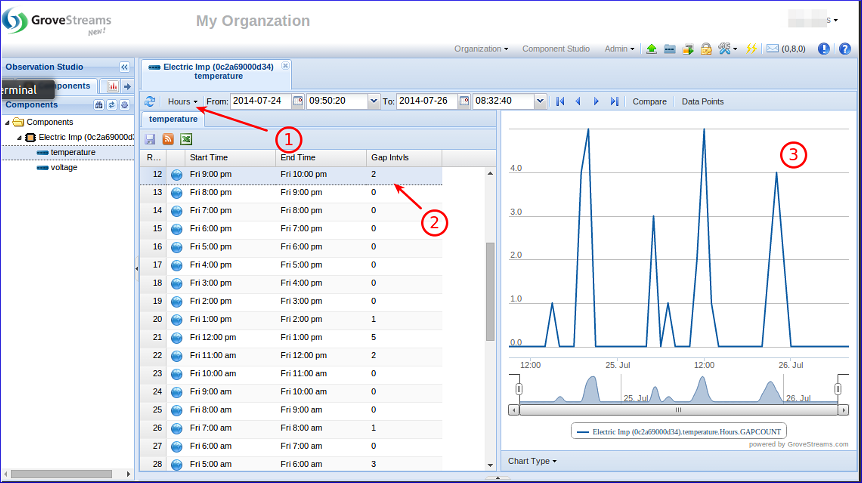The width and height of the screenshot is (862, 483).
Task: Open Component Studio
Action: (x=556, y=48)
